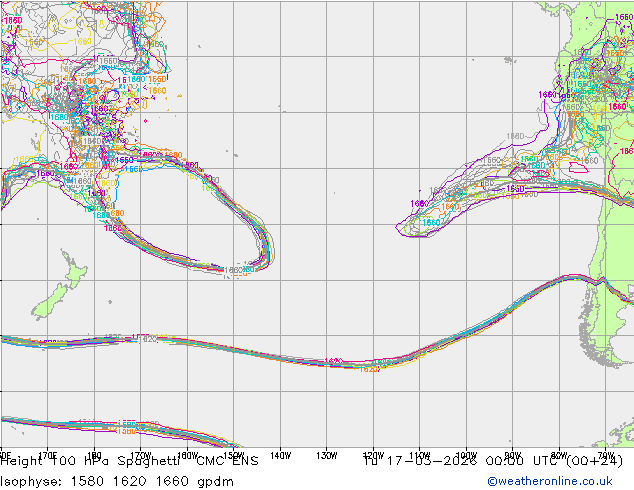Click the 140W longitude label
Image resolution: width=634 pixels, height=490 pixels.
pyautogui.click(x=280, y=456)
